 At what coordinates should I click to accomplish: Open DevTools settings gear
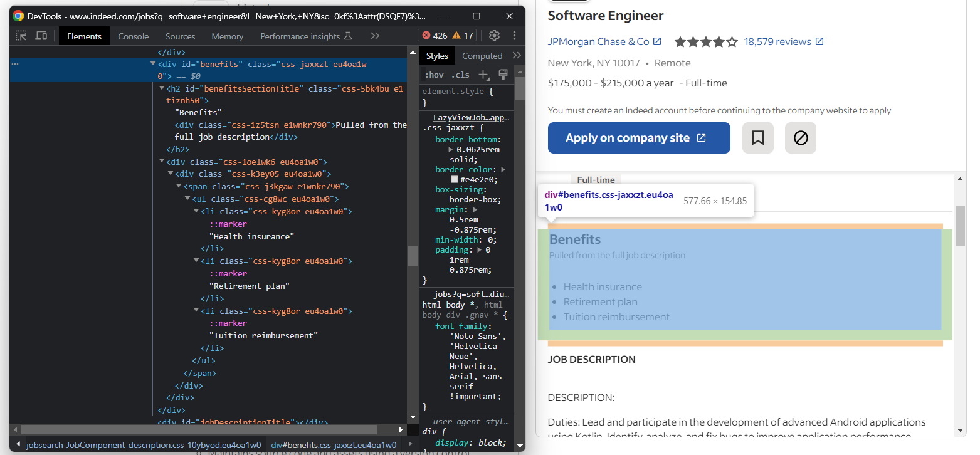click(494, 36)
